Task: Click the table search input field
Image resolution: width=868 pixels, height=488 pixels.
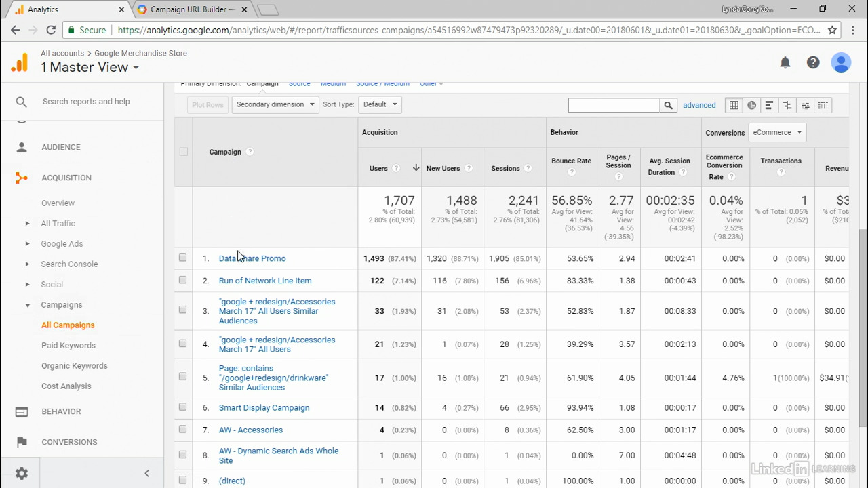Action: (614, 105)
